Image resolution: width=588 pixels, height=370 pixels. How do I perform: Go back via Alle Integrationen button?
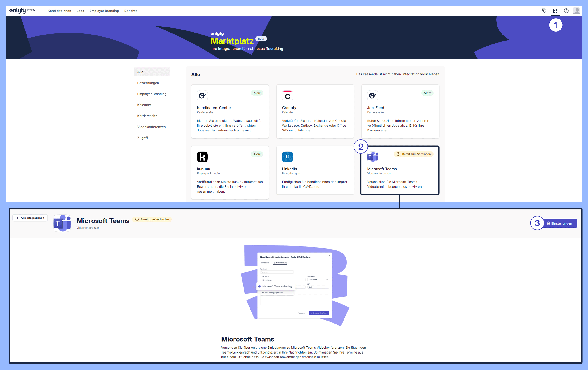click(x=30, y=218)
